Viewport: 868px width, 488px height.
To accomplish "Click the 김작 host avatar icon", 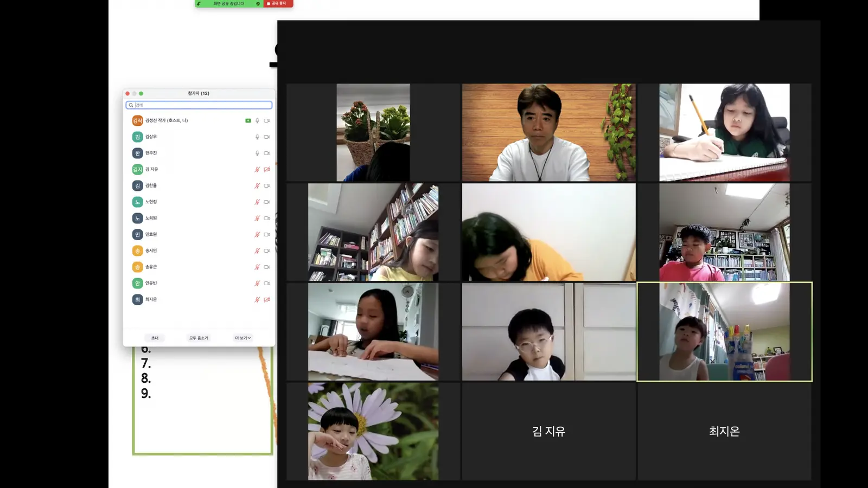I will coord(137,120).
